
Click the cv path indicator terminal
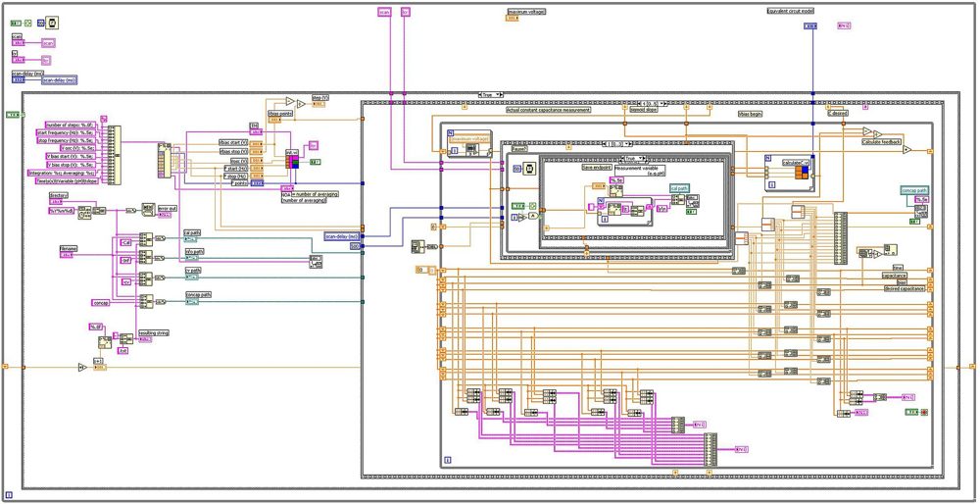[192, 277]
